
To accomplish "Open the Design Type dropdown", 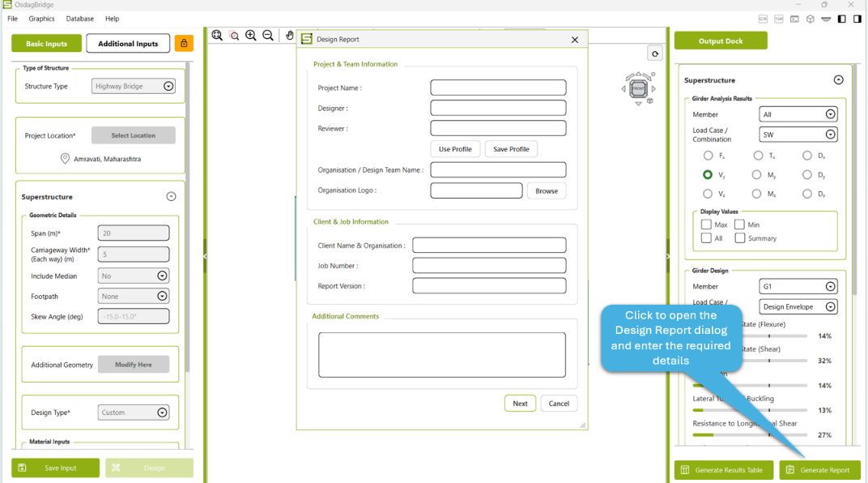I will pos(134,412).
